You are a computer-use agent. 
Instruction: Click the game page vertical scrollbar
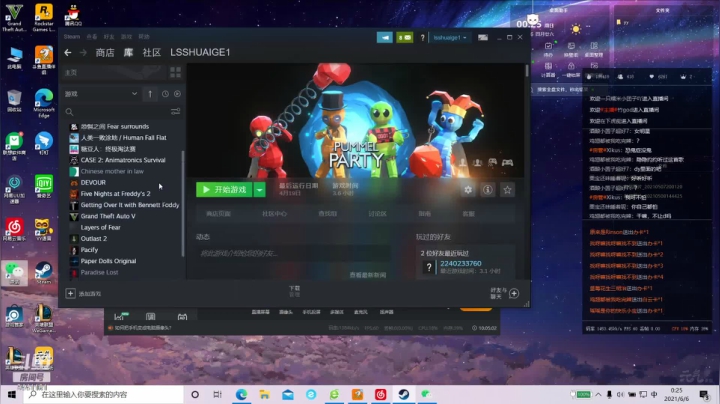tap(527, 71)
